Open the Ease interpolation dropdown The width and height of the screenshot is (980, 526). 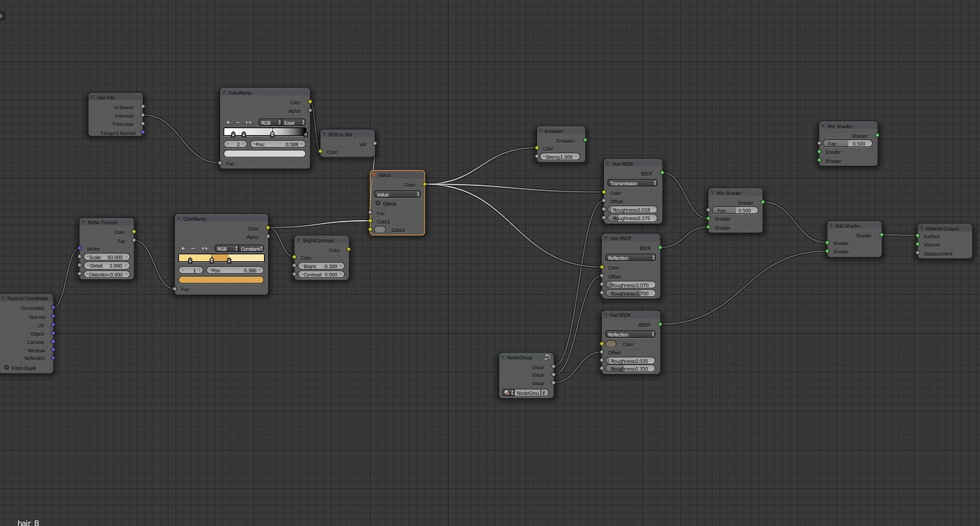point(293,123)
